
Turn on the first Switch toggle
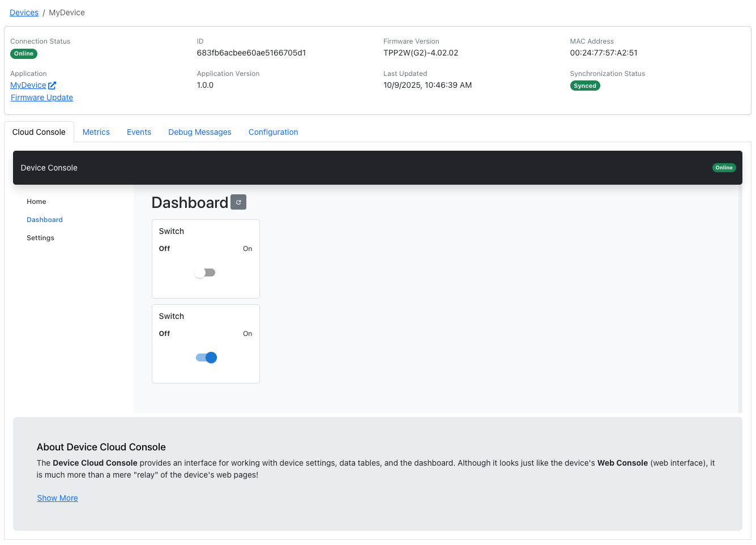(x=205, y=272)
